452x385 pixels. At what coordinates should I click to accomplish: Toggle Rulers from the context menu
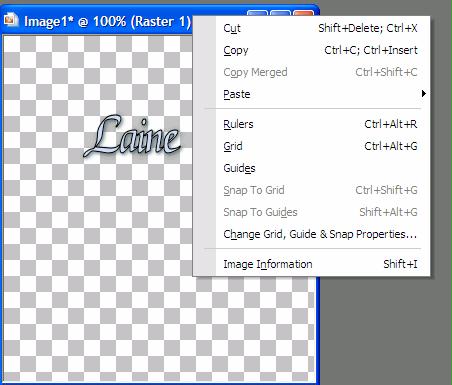click(312, 124)
